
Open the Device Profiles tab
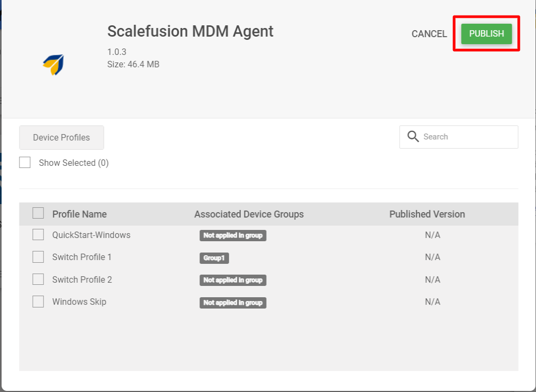(61, 137)
